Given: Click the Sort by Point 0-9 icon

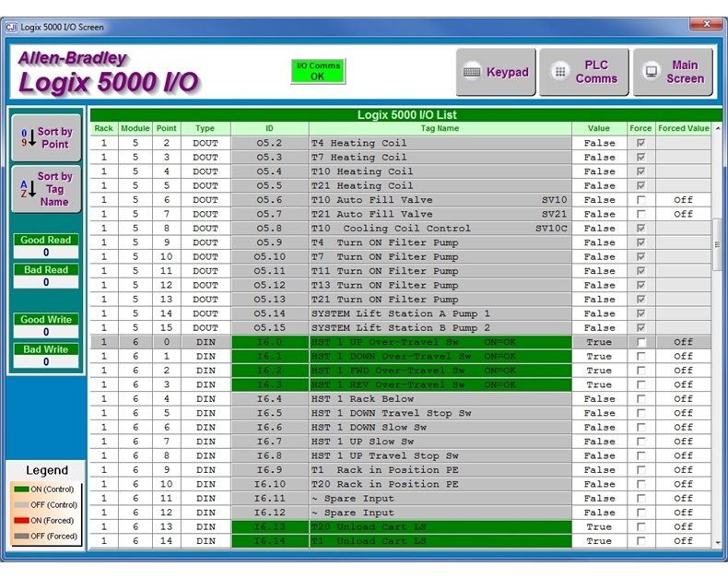Looking at the screenshot, I should coord(27,138).
